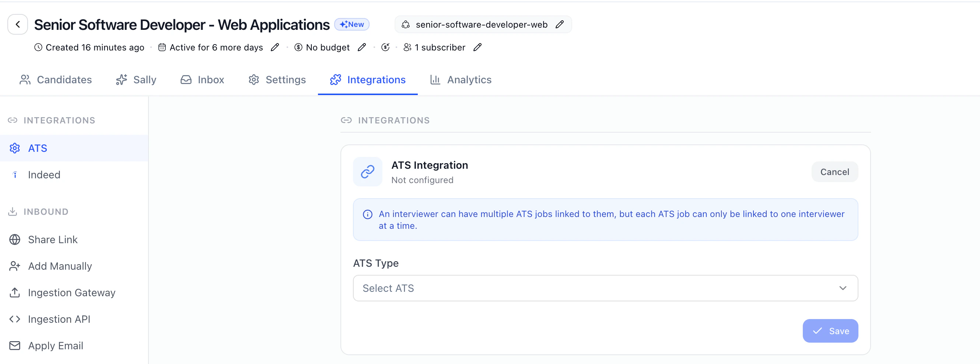
Task: Click the sparkle icon on Sally tab
Action: pyautogui.click(x=121, y=80)
